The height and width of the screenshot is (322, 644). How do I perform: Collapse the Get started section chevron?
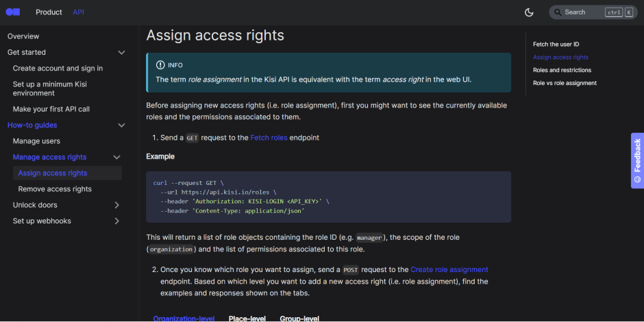[x=121, y=52]
